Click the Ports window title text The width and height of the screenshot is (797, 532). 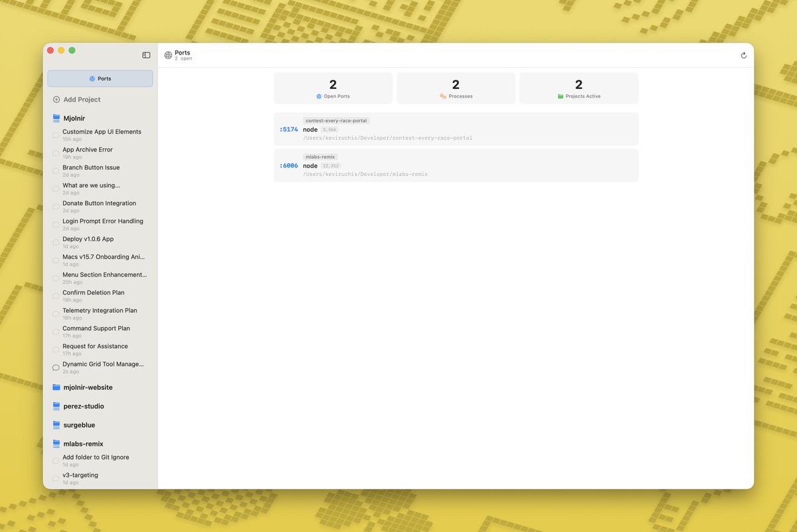(183, 52)
